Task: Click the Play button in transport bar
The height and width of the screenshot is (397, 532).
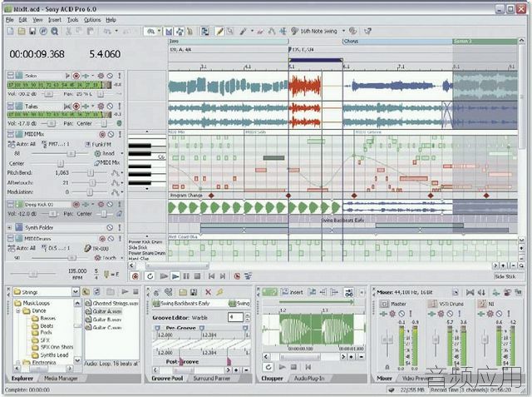Action: 175,276
